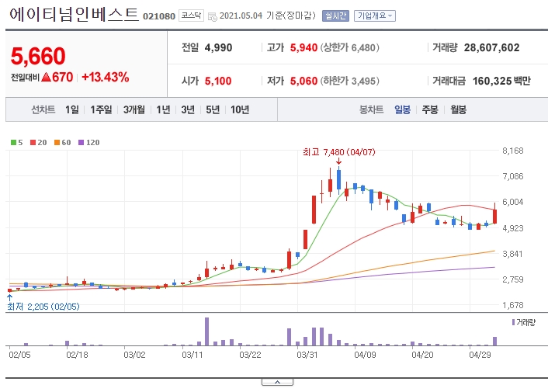Switch to 월봉 candlestick chart
The height and width of the screenshot is (392, 548).
pyautogui.click(x=458, y=109)
